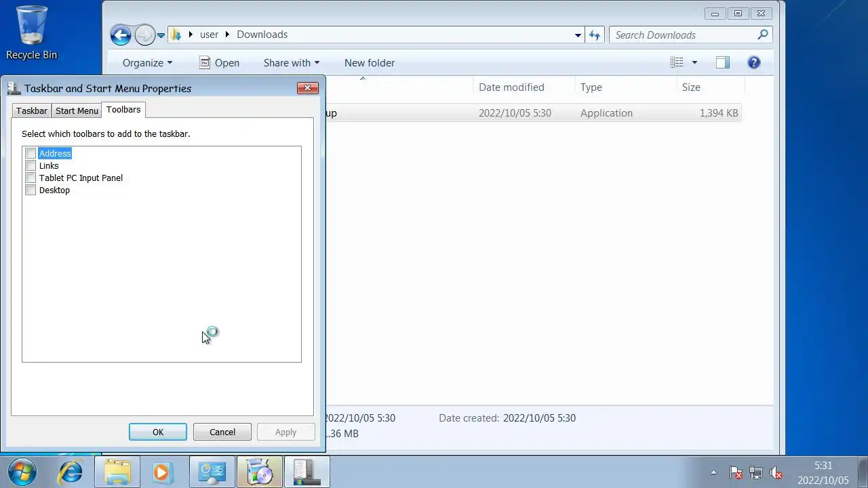Click Cancel in Taskbar properties dialog
The width and height of the screenshot is (868, 488).
click(x=222, y=432)
